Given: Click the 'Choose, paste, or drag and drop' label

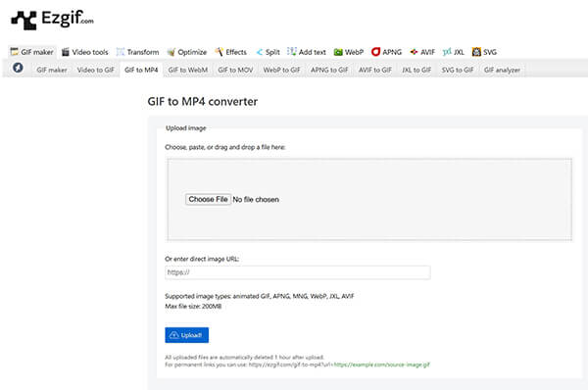Looking at the screenshot, I should click(x=225, y=147).
